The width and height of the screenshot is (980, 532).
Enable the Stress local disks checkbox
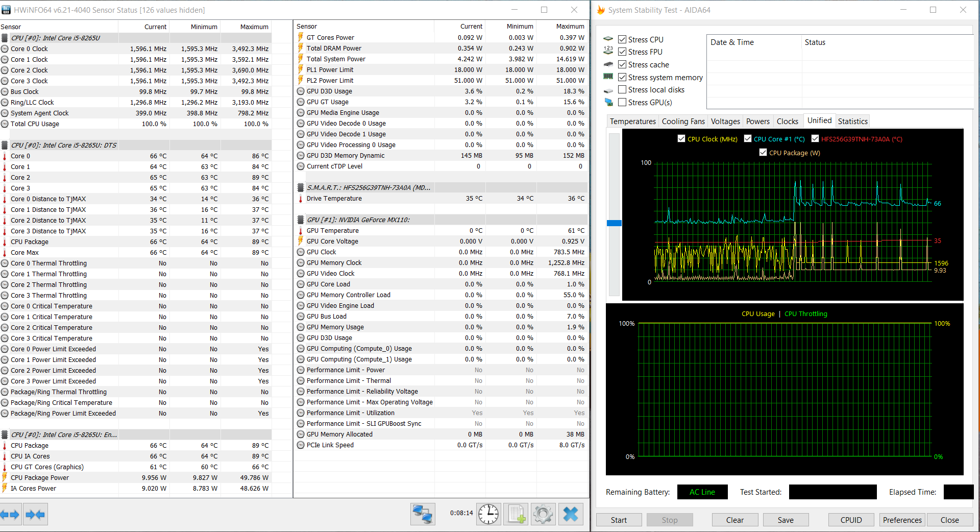coord(622,89)
